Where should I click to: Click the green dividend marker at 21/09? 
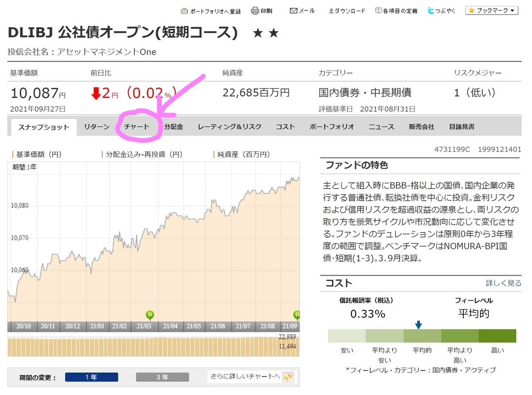tap(296, 315)
